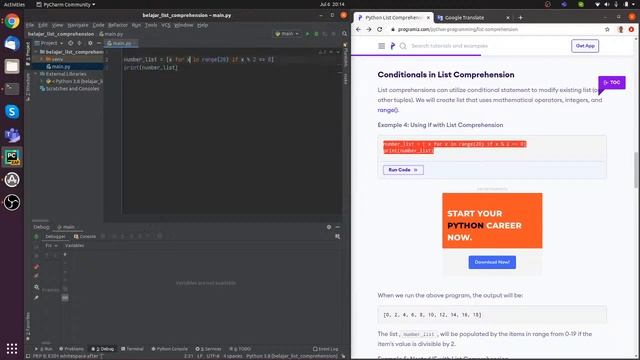
Task: Open Microsoft Teams from the dock
Action: pos(12,134)
